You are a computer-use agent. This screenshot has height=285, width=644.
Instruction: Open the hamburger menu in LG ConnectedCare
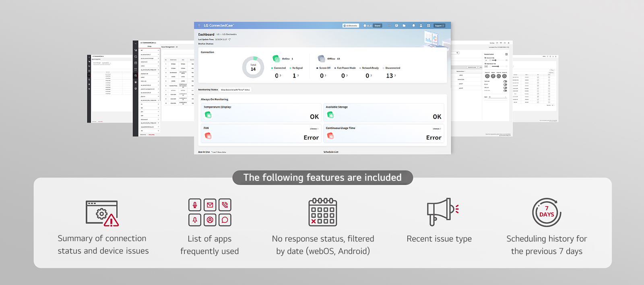pyautogui.click(x=199, y=25)
